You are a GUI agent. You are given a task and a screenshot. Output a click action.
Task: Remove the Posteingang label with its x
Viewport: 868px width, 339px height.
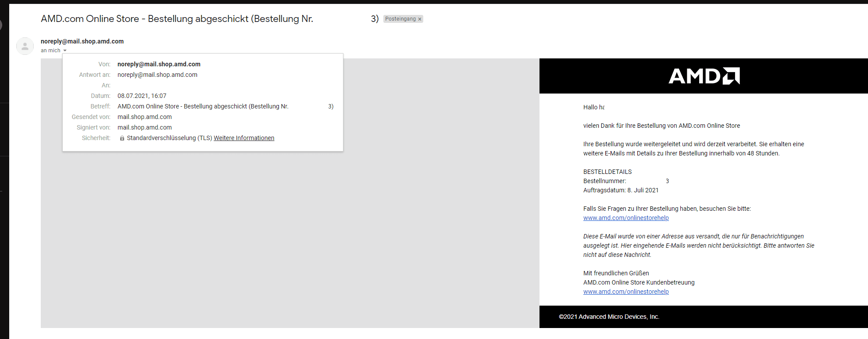(420, 19)
